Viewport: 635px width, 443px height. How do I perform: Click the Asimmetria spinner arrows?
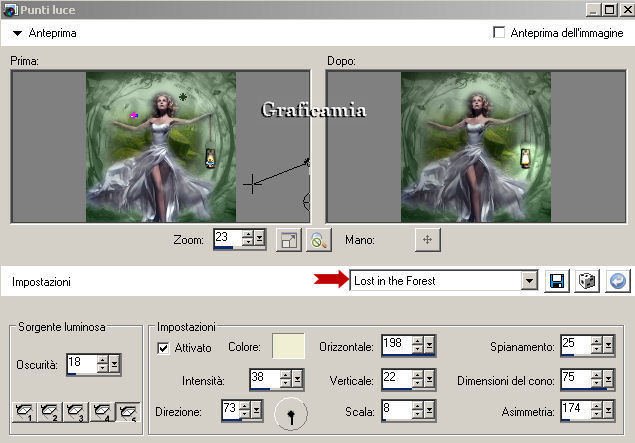[x=597, y=410]
